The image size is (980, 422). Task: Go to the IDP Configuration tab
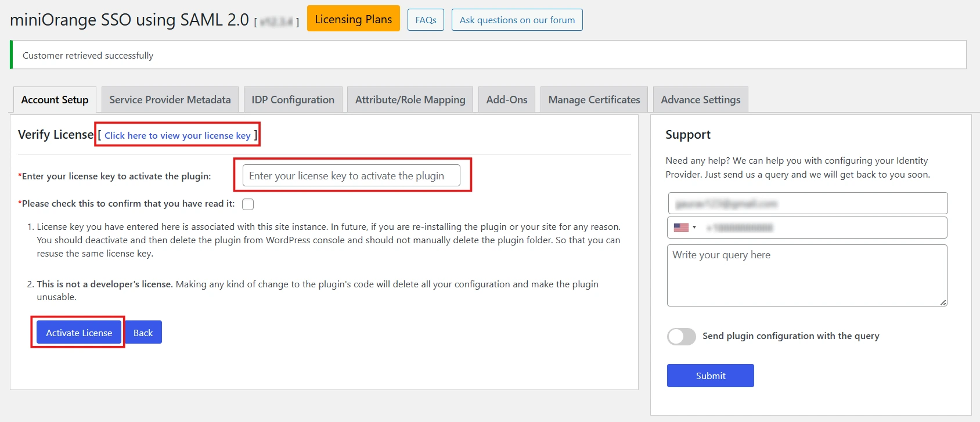pos(293,100)
